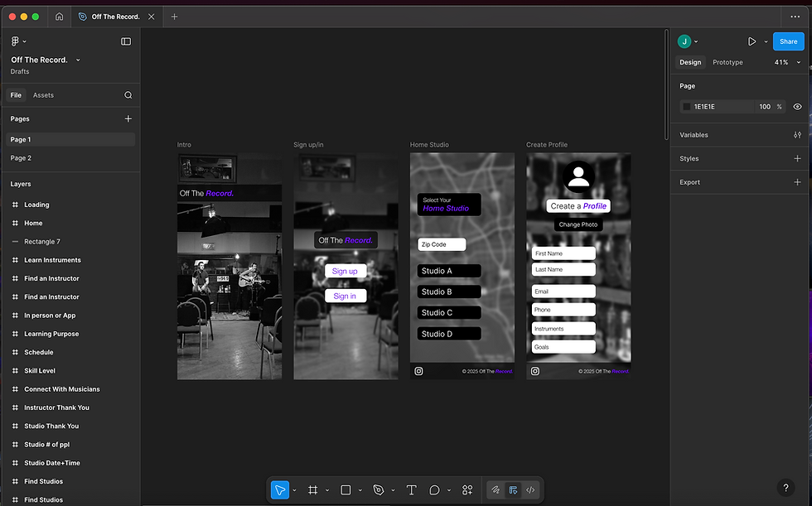Select the Frame tool
The width and height of the screenshot is (812, 506).
(x=313, y=489)
